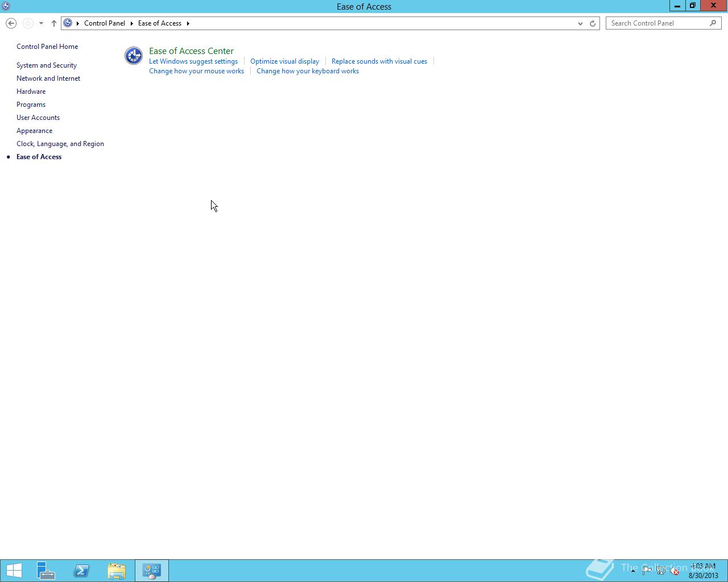Refresh the Control Panel view
728x582 pixels.
pyautogui.click(x=593, y=23)
